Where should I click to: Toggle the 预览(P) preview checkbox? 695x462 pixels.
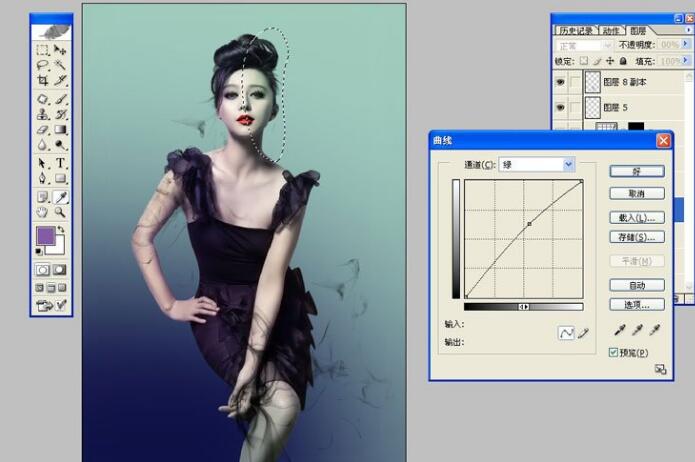(x=613, y=352)
